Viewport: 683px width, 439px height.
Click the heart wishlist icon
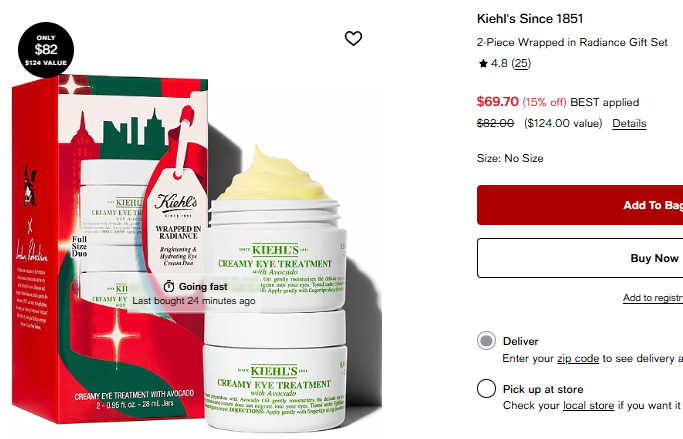pyautogui.click(x=353, y=38)
